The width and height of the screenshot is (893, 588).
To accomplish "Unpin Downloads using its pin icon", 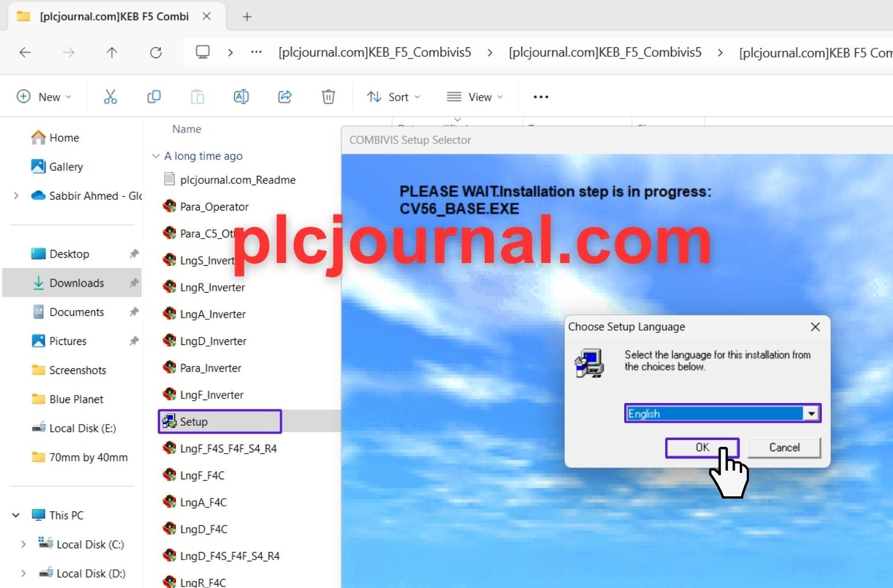I will (x=134, y=283).
